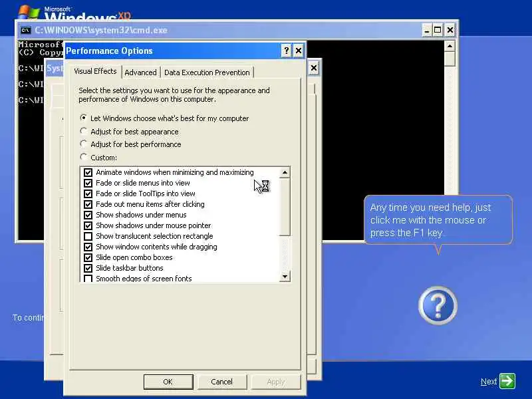Click the Apply button

coord(275,382)
